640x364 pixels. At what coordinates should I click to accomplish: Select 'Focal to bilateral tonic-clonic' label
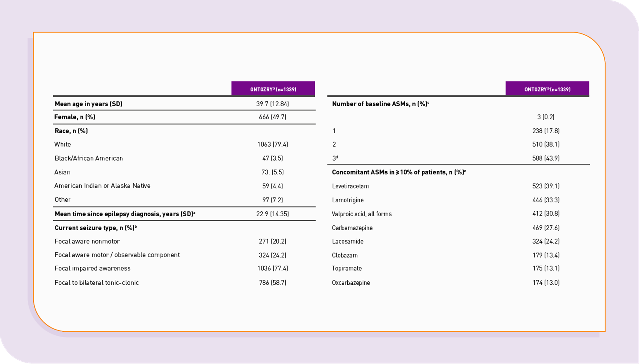(97, 283)
